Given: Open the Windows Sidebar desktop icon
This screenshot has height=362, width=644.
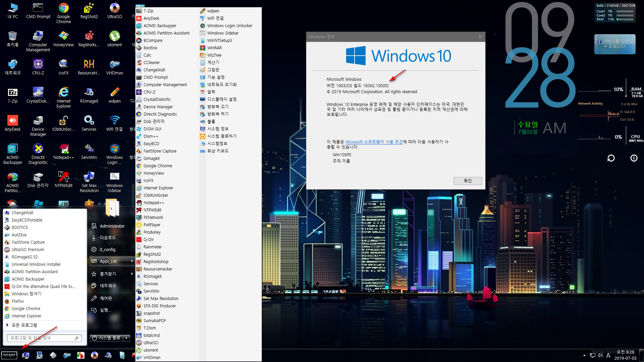Looking at the screenshot, I should (x=114, y=182).
